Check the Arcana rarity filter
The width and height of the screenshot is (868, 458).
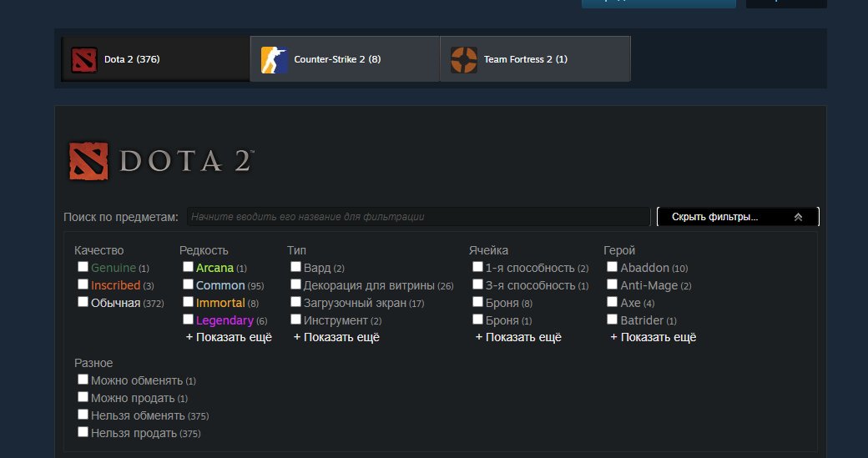coord(189,267)
